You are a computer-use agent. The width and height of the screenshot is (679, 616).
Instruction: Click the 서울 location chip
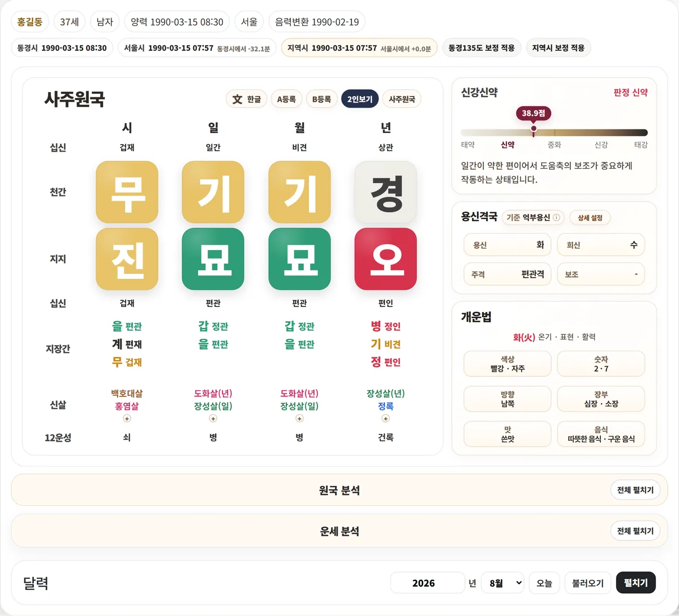[x=249, y=22]
